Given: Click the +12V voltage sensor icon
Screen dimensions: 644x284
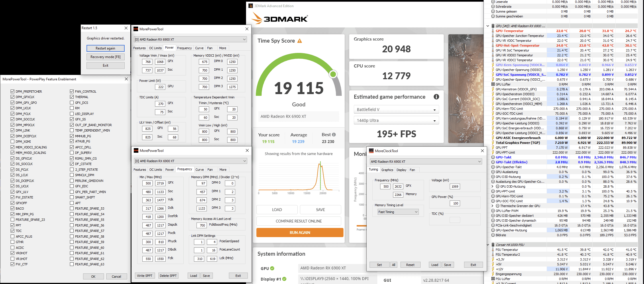Looking at the screenshot, I should coord(493,269).
